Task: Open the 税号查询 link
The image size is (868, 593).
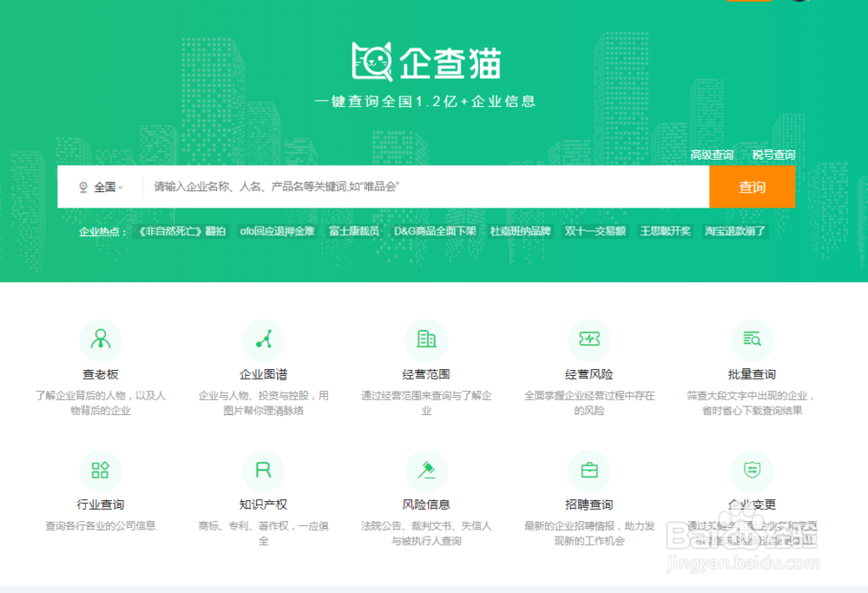Action: [773, 155]
